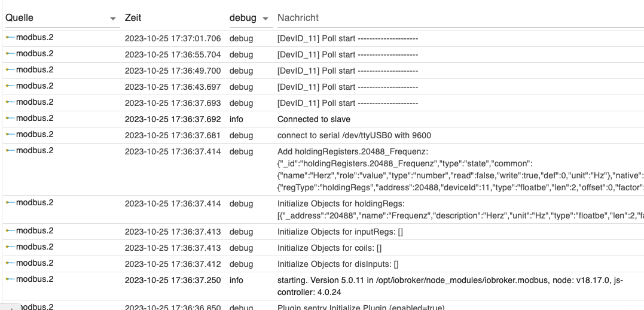The image size is (644, 310).
Task: Click modbus icon beside Connected to slave entry
Action: click(10, 118)
